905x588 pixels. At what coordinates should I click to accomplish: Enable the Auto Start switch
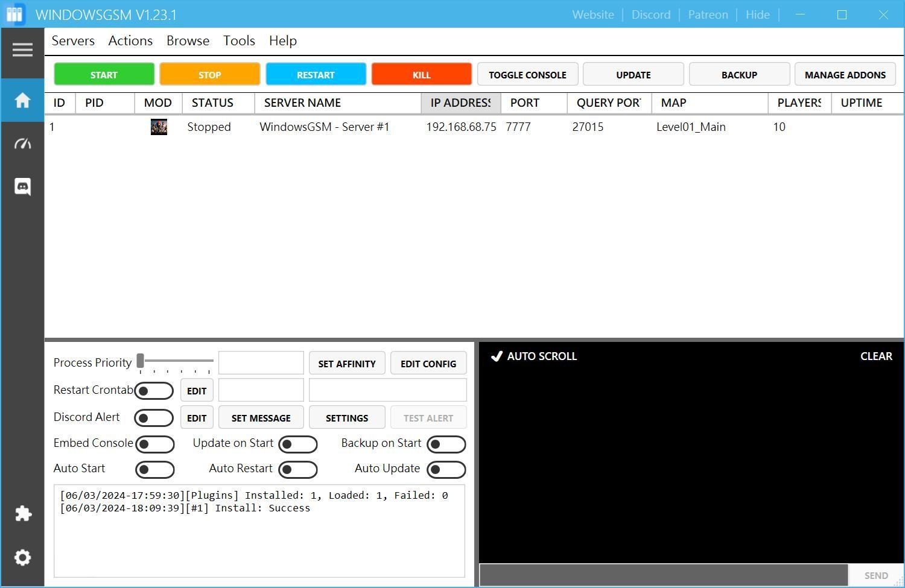(x=155, y=470)
